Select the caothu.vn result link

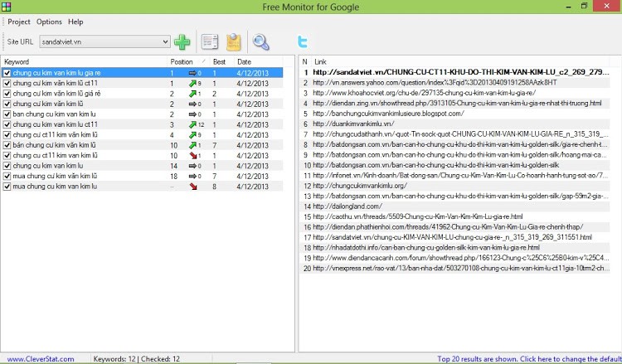418,216
